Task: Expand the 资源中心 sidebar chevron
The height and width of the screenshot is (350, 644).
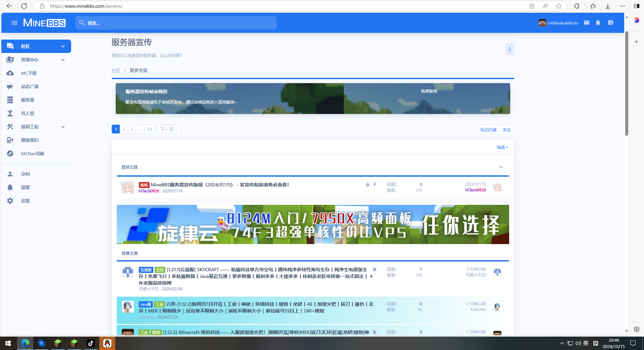Action: (63, 60)
